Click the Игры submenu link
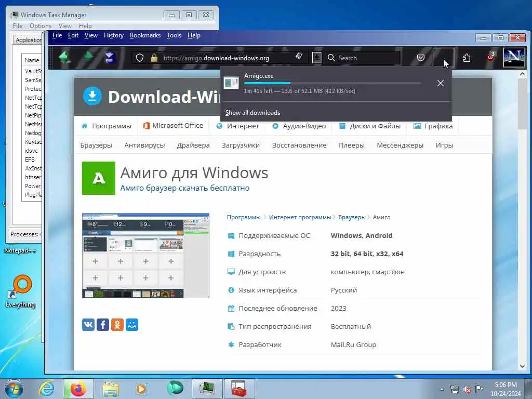Image resolution: width=532 pixels, height=399 pixels. [x=445, y=145]
